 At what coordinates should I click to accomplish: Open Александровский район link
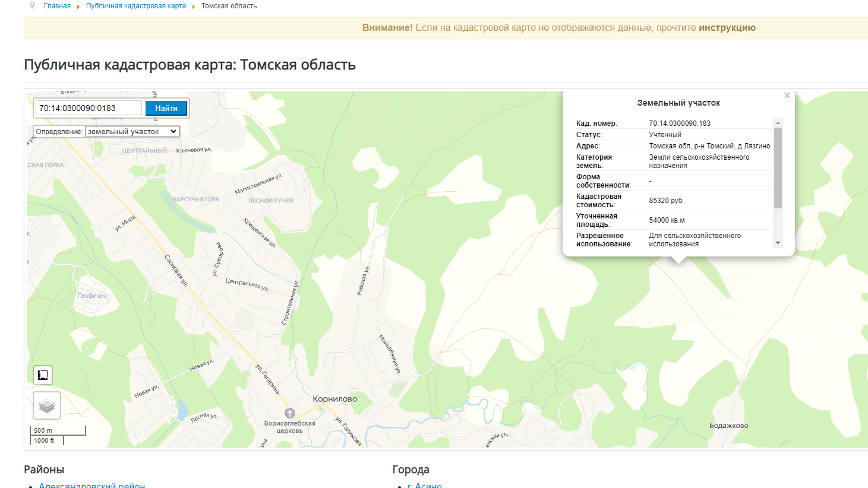coord(91,484)
